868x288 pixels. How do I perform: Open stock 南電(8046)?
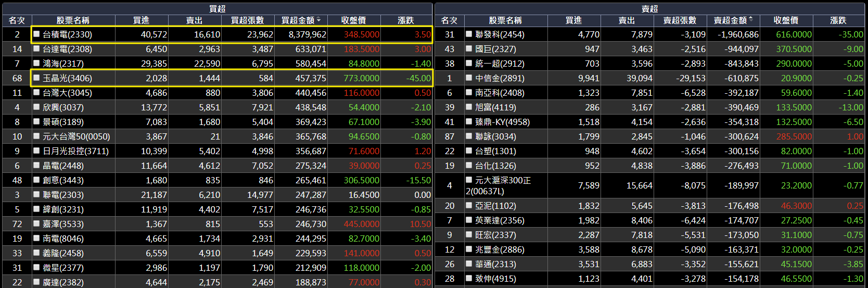(63, 239)
